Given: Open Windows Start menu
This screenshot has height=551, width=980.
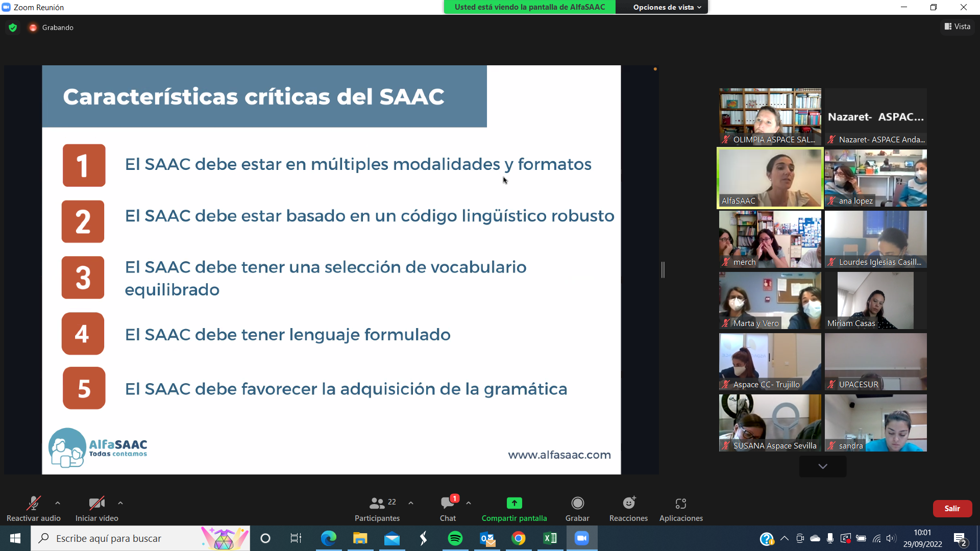Looking at the screenshot, I should pos(15,538).
